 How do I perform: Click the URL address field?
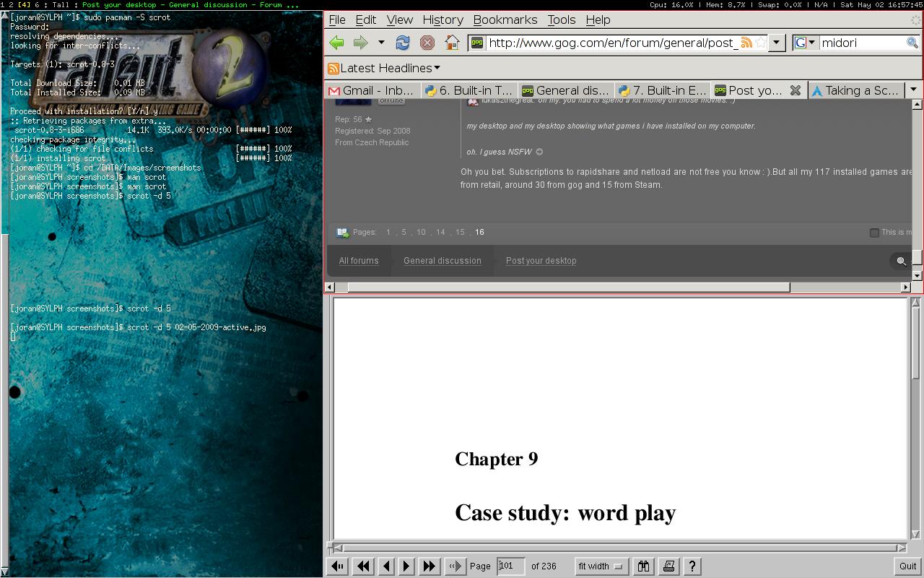click(613, 43)
